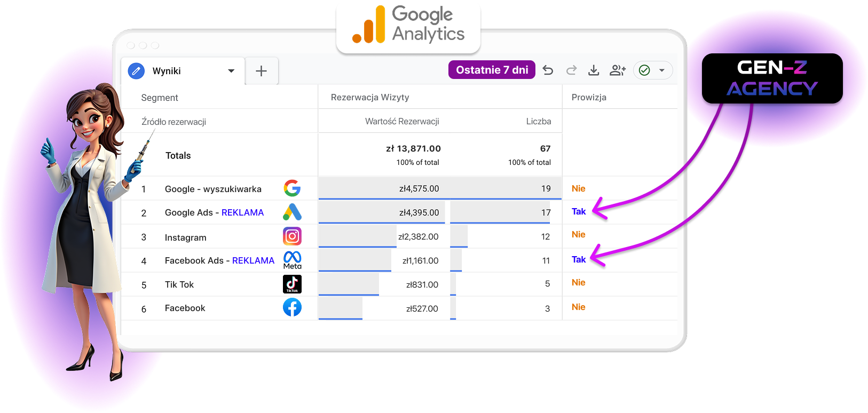
Task: Click Nie in the Instagram row
Action: pos(578,234)
